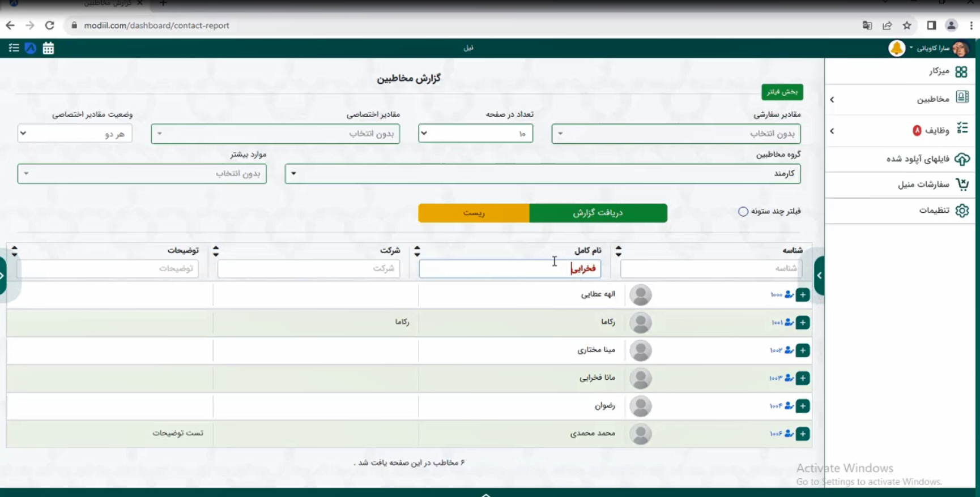Image resolution: width=980 pixels, height=497 pixels.
Task: Click the translate page icon in address bar
Action: pos(867,25)
